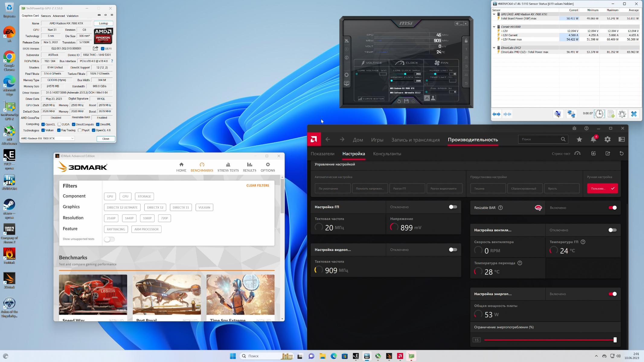Toggle Show unsupported tests switch
644x362 pixels.
click(x=109, y=239)
